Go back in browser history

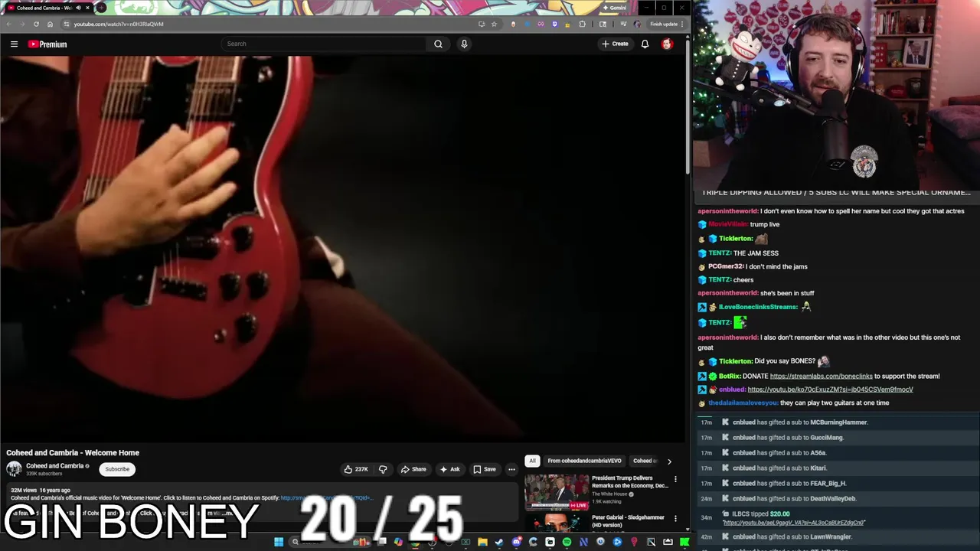coord(8,24)
